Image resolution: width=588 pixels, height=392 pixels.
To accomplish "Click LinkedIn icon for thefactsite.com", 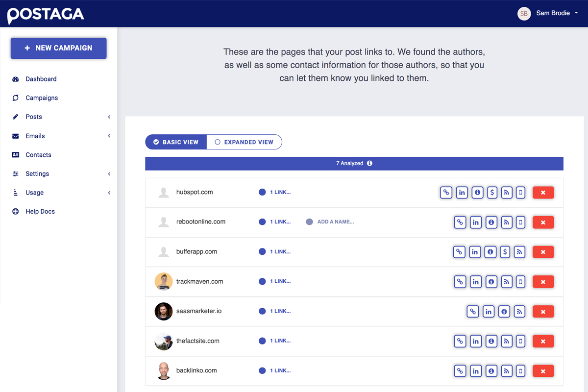I will (x=475, y=341).
